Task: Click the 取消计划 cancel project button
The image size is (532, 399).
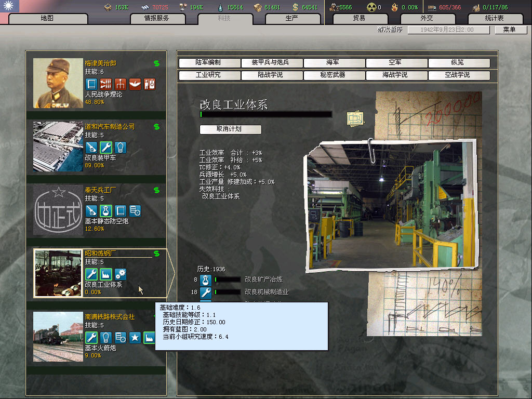Action: (230, 129)
